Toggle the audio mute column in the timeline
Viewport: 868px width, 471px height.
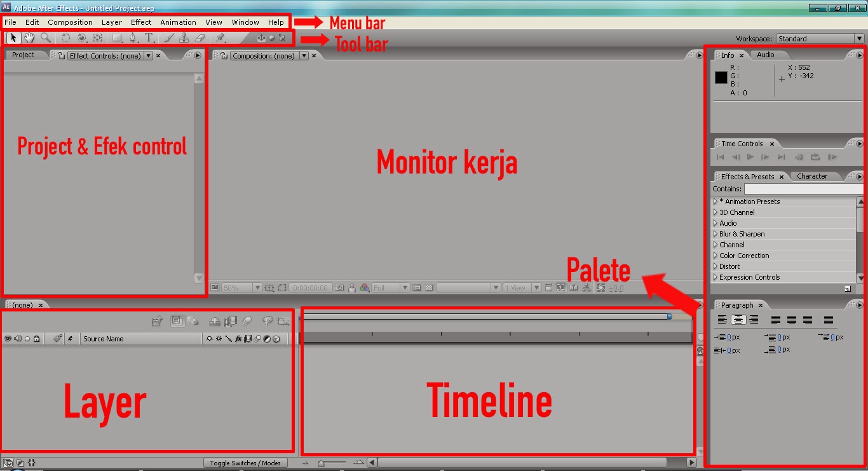17,338
